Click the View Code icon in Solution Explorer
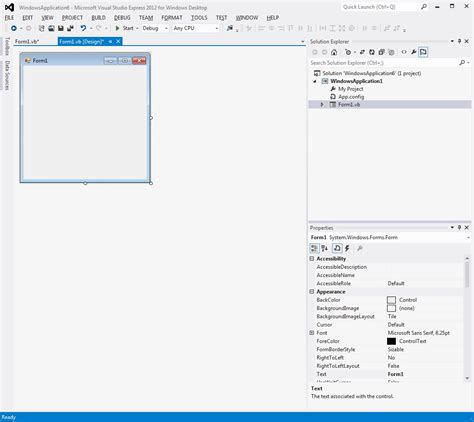 pyautogui.click(x=404, y=52)
